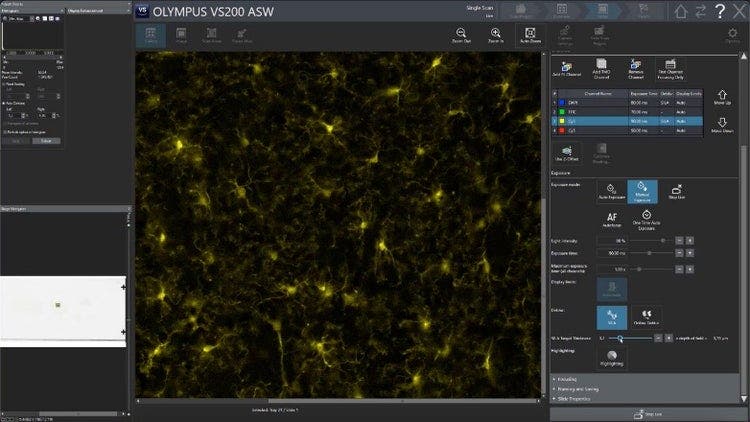Move selected channel up
The width and height of the screenshot is (750, 422).
point(722,97)
